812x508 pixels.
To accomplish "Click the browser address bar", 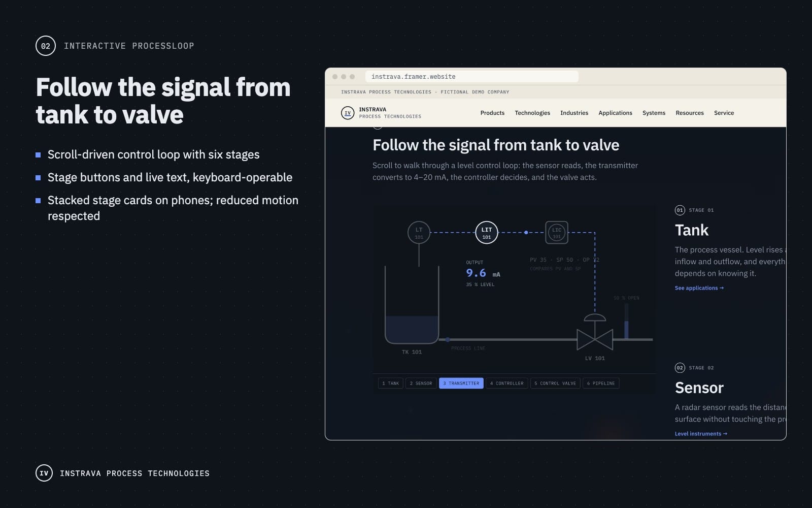I will (x=471, y=77).
